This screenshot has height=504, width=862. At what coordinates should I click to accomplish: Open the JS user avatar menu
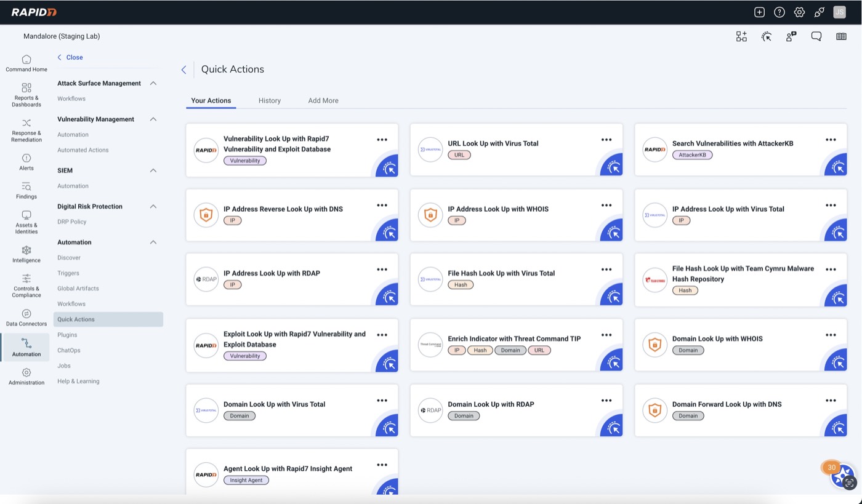pos(839,12)
